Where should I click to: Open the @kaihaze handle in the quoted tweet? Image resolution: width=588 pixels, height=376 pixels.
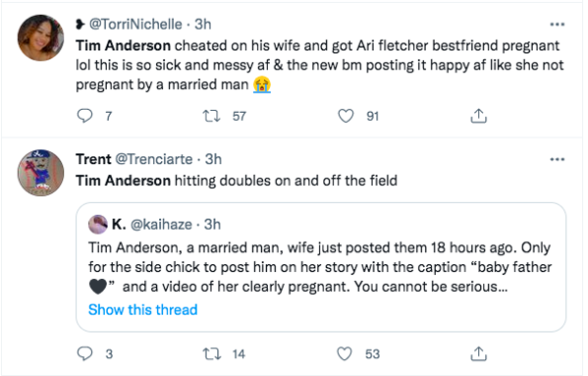(161, 225)
